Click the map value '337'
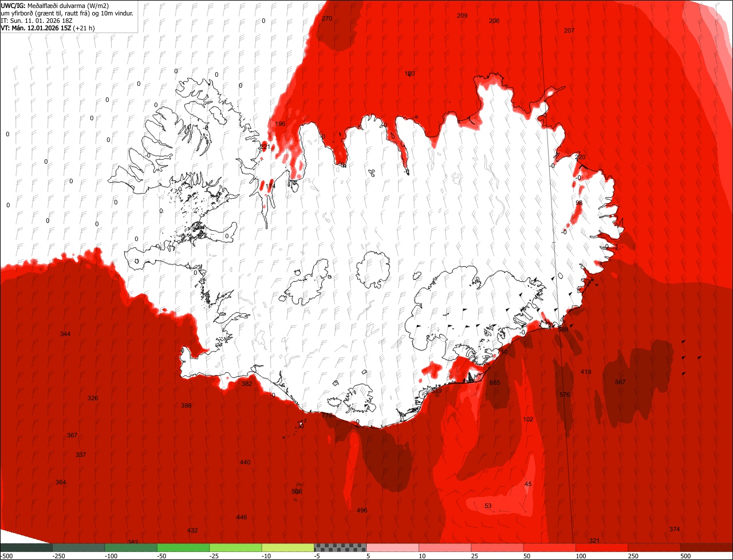Viewport: 733px width, 560px height. [81, 455]
